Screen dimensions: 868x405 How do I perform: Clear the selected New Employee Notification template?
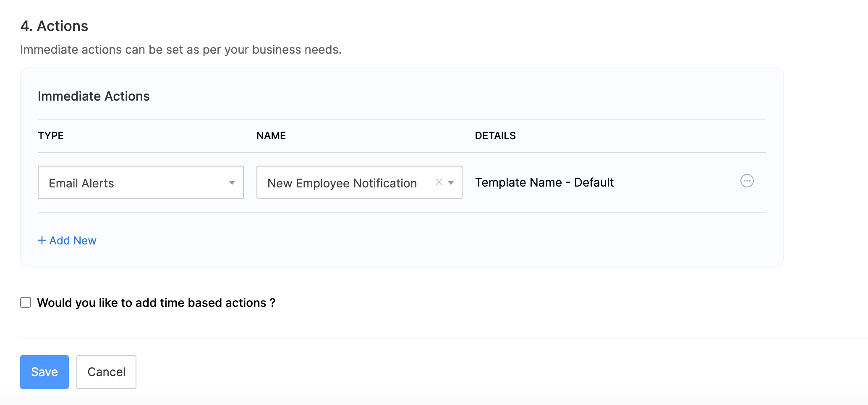439,182
